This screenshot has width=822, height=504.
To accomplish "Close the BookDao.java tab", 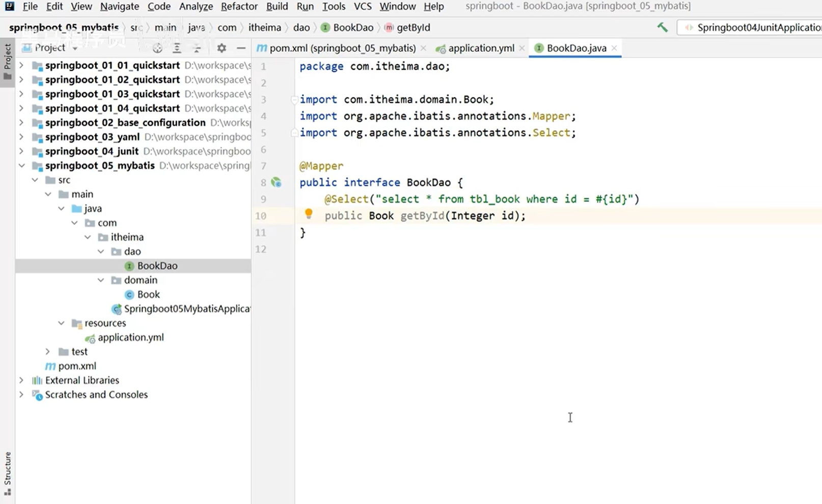I will pos(614,48).
